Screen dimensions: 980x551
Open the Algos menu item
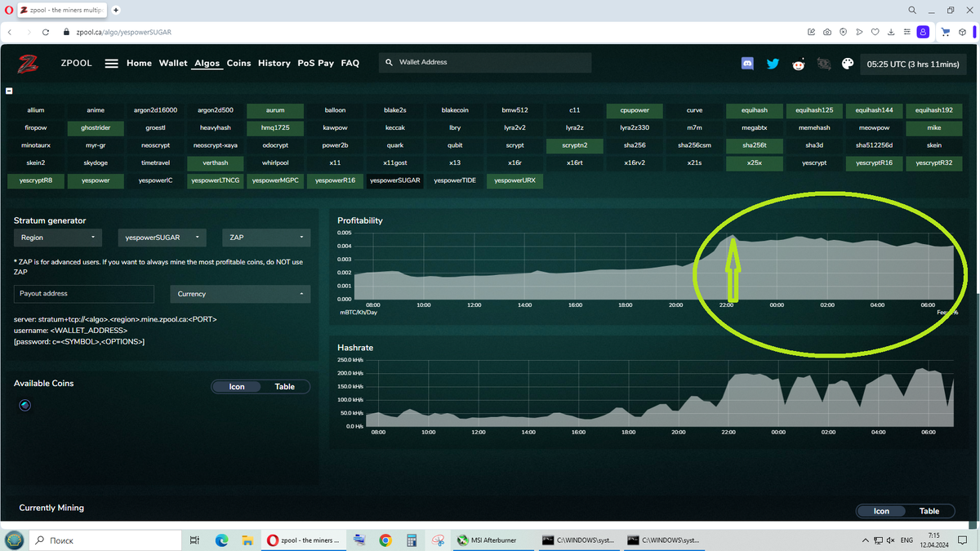pos(207,63)
